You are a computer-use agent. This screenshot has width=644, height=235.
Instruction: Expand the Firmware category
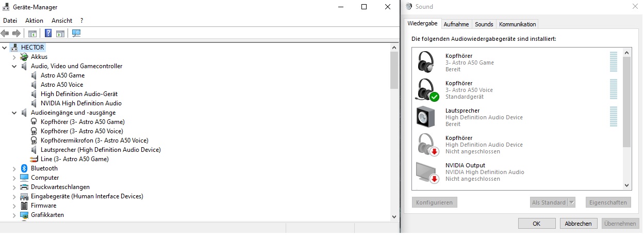tap(14, 206)
